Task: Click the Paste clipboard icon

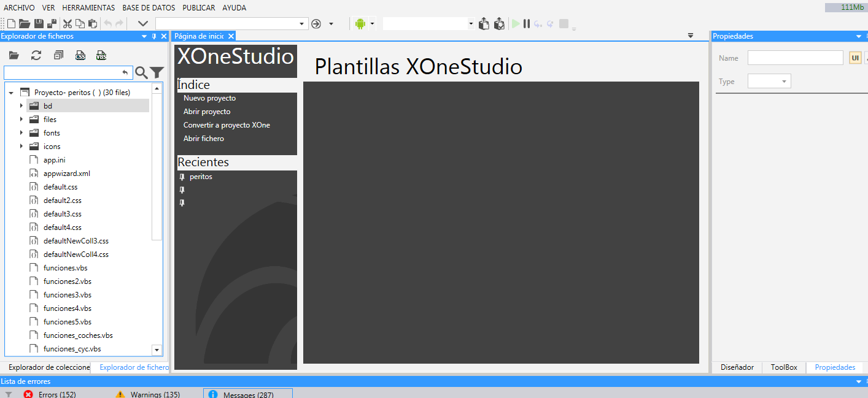Action: (93, 24)
